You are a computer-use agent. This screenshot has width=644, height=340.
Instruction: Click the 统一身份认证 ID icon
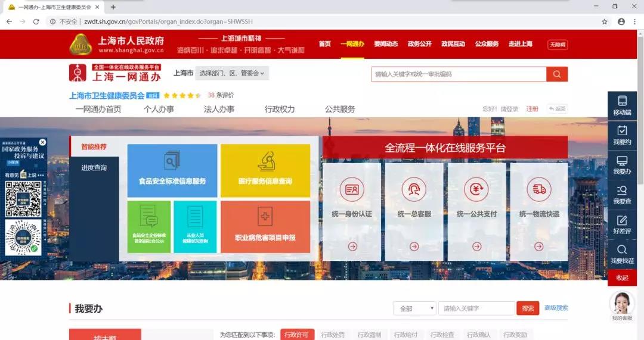click(x=352, y=189)
